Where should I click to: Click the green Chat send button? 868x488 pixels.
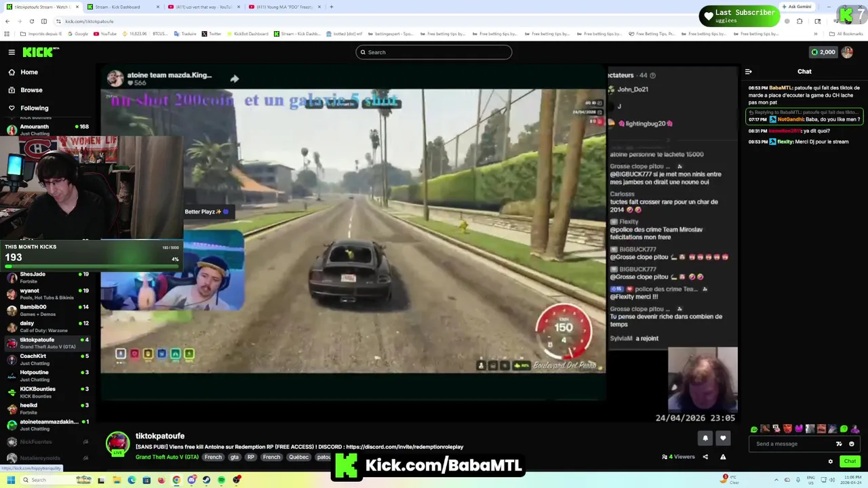tap(850, 462)
